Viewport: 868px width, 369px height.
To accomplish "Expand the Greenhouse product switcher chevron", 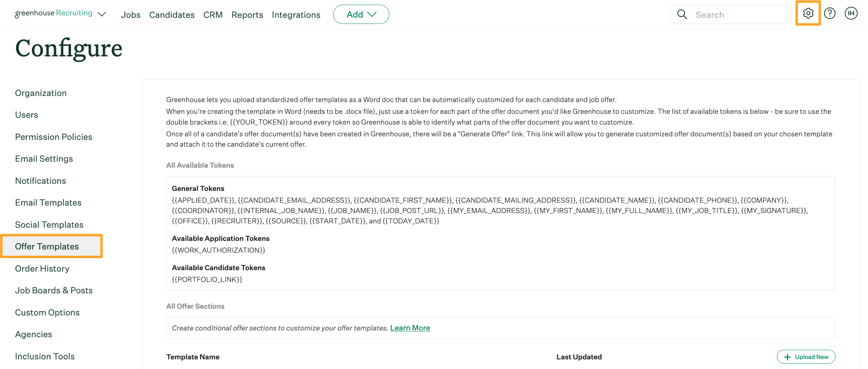I will click(x=102, y=14).
